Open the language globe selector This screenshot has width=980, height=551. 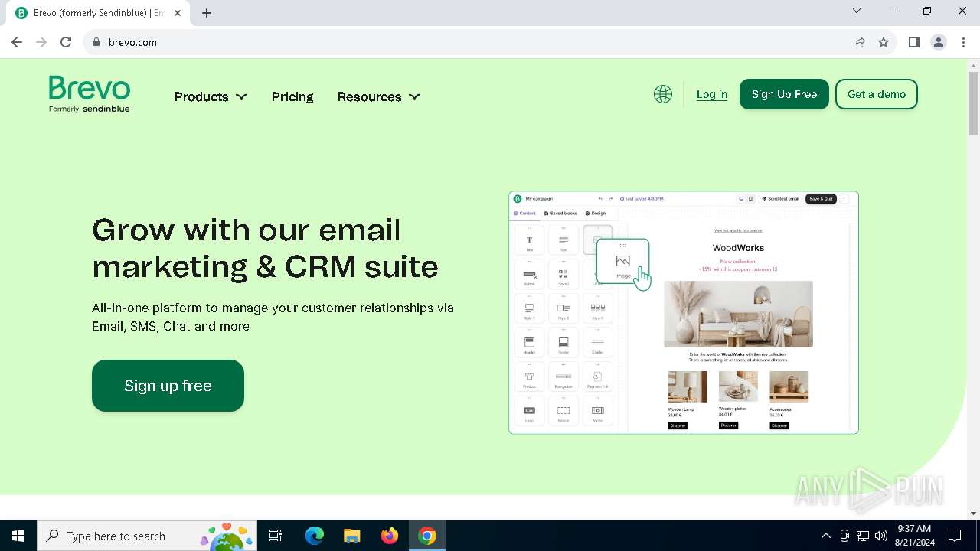coord(663,94)
